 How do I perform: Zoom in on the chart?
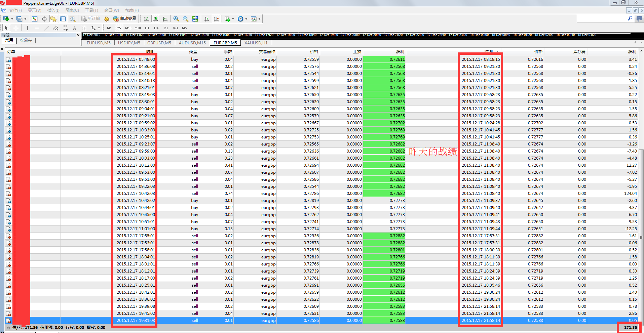pyautogui.click(x=176, y=19)
